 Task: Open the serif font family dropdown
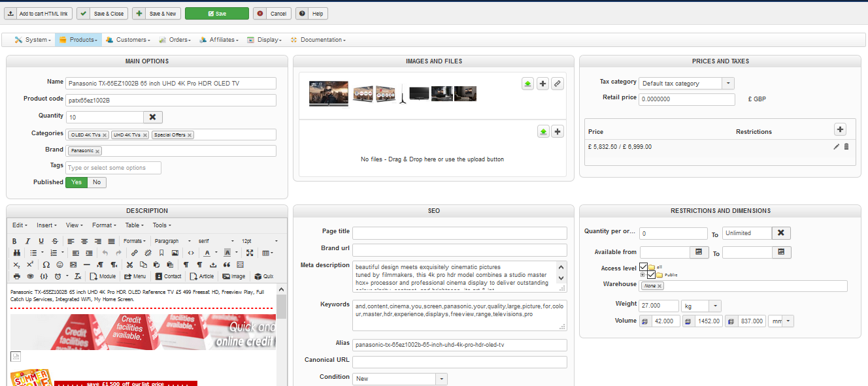click(x=216, y=241)
